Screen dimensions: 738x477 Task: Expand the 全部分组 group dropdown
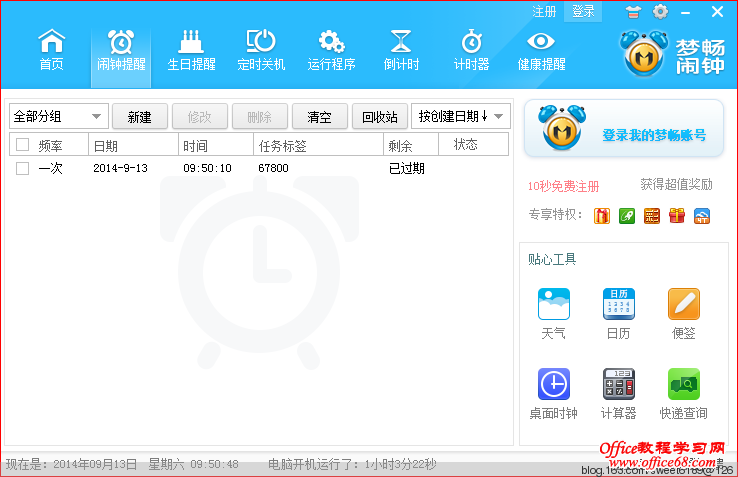pyautogui.click(x=59, y=116)
